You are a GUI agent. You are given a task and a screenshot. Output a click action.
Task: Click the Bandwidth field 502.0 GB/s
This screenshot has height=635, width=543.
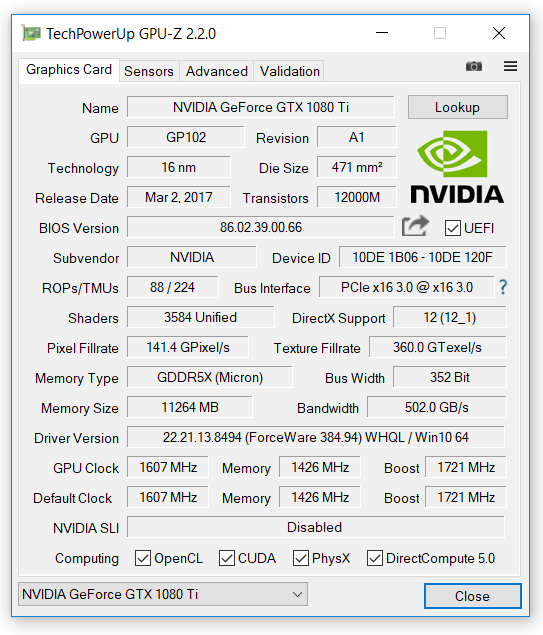[x=437, y=407]
